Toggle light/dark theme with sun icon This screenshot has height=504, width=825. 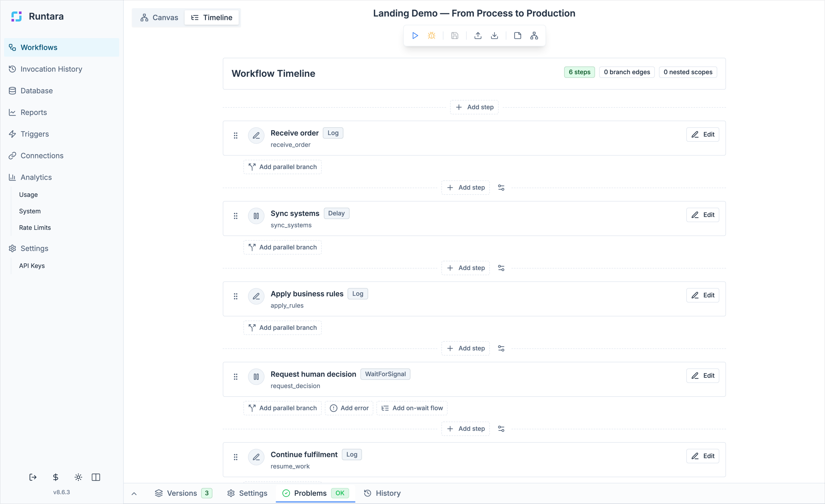pyautogui.click(x=78, y=477)
